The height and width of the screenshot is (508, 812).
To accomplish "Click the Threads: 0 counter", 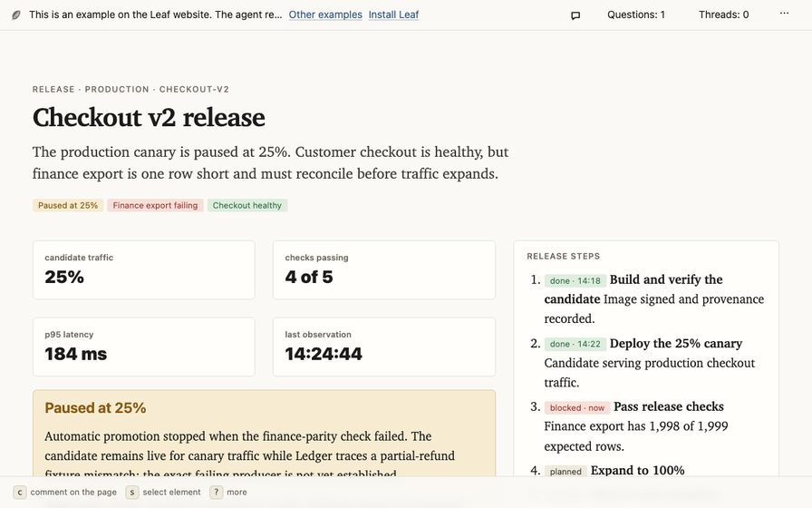I will (x=723, y=15).
